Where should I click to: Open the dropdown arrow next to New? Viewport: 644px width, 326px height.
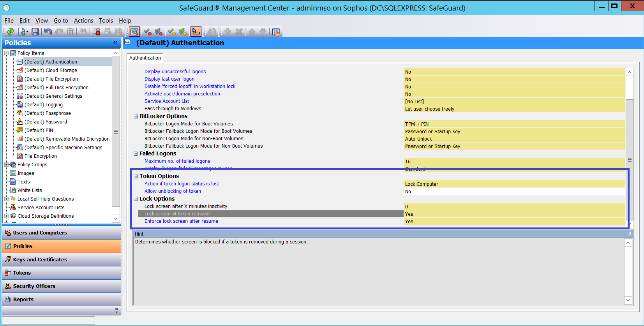[x=27, y=32]
